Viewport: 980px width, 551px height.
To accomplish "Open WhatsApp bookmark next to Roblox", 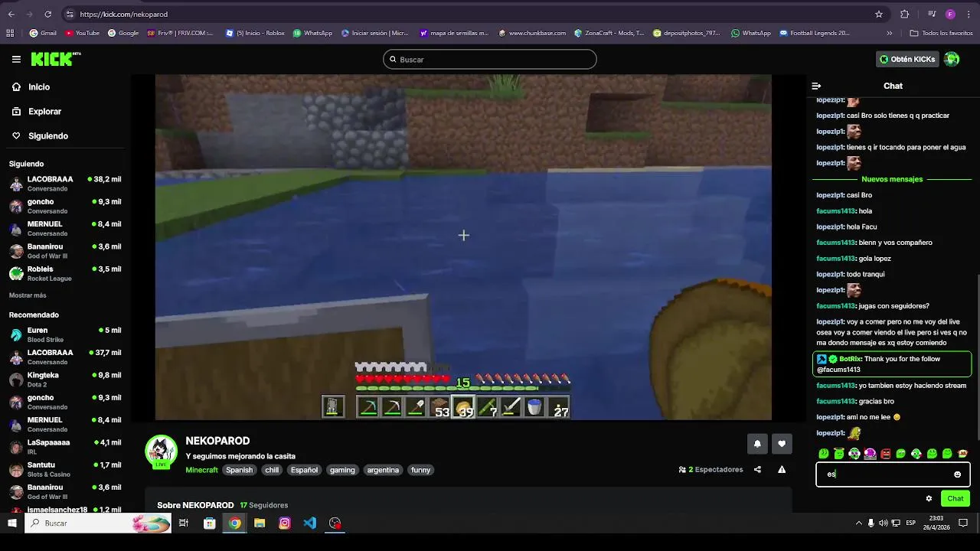I will point(312,33).
